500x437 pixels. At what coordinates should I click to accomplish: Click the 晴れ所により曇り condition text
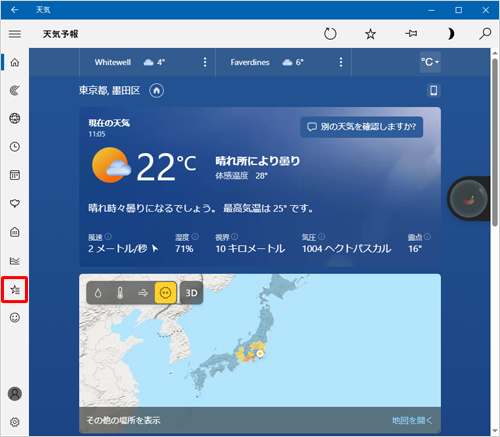(x=257, y=161)
